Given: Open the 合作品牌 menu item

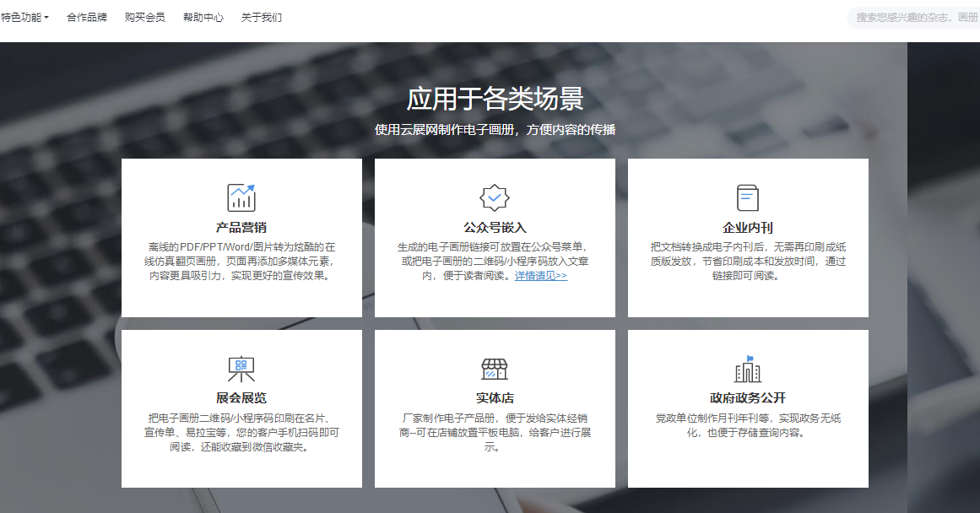Looking at the screenshot, I should pyautogui.click(x=87, y=18).
